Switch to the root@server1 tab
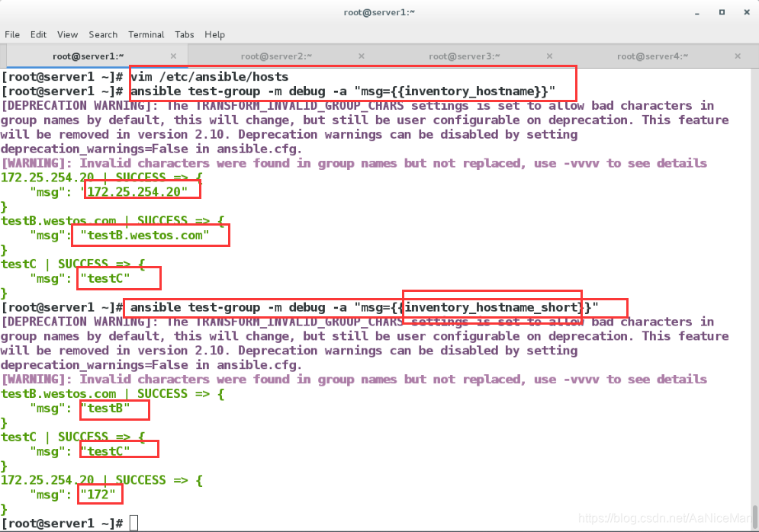 [88, 56]
